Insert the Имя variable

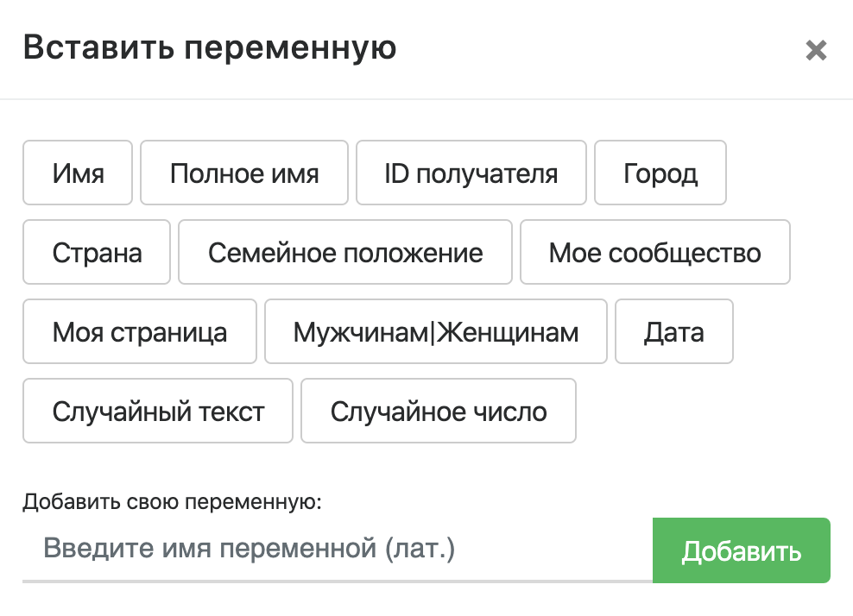78,173
